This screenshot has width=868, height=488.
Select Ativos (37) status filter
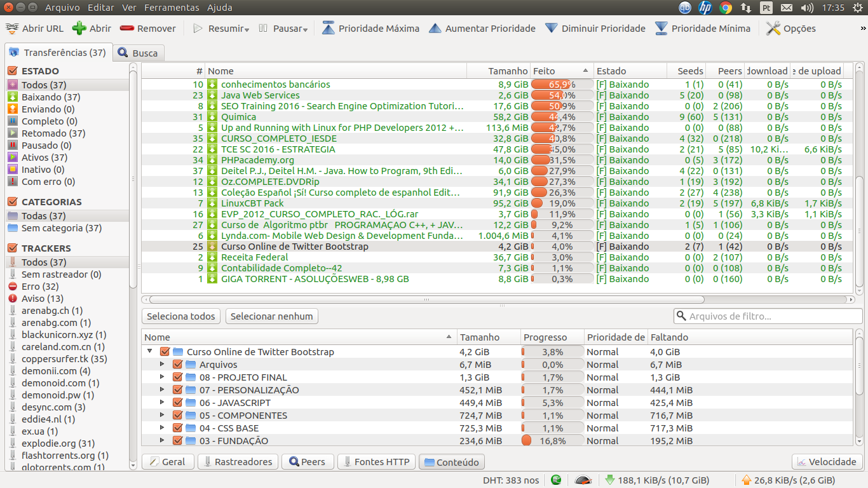[x=44, y=158]
